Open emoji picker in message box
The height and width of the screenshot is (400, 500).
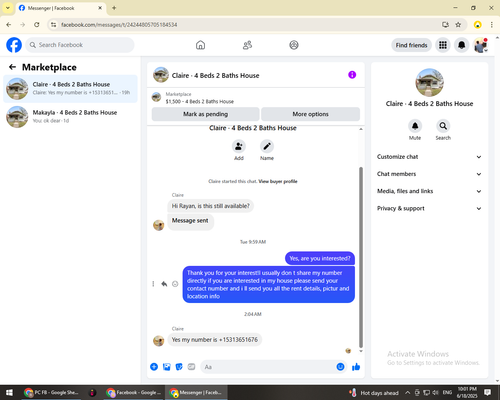340,367
